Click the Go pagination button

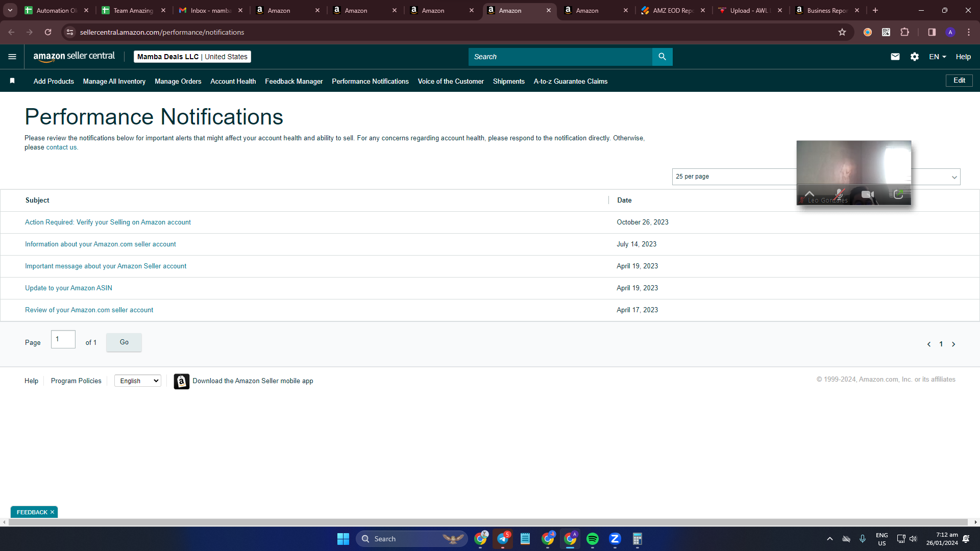[x=124, y=342]
